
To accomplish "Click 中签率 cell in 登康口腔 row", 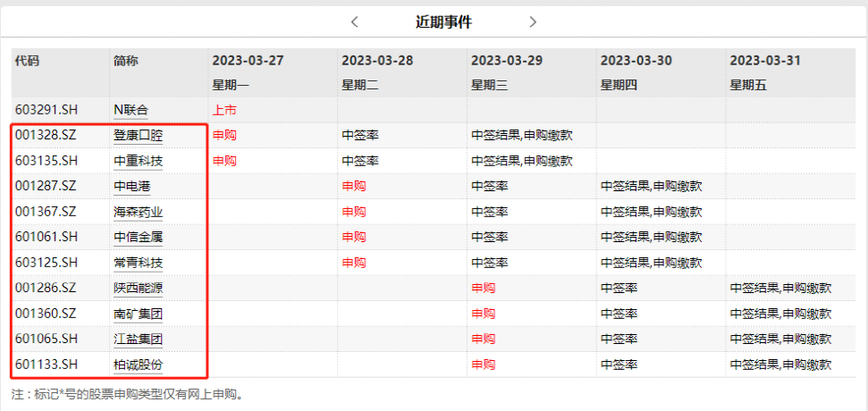I will 360,136.
